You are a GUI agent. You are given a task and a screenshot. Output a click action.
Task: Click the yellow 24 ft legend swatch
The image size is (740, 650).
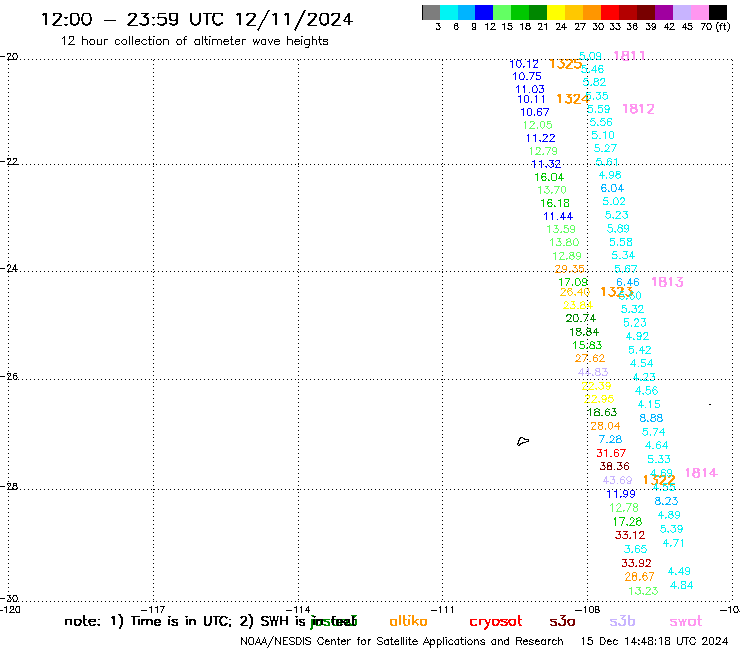tap(556, 12)
